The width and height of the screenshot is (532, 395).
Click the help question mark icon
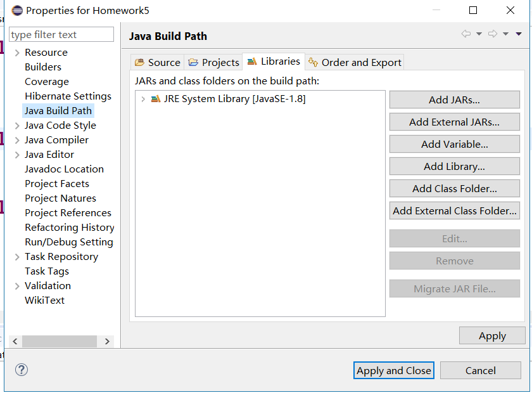(22, 370)
